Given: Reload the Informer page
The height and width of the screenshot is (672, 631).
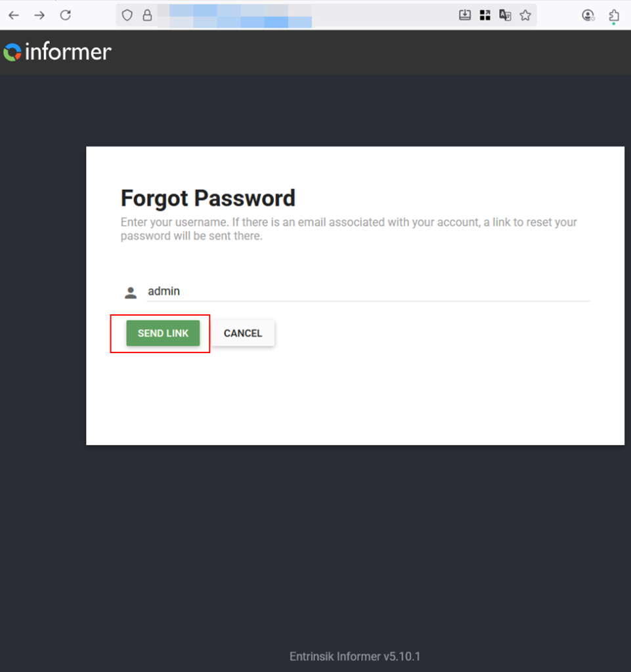Looking at the screenshot, I should [66, 16].
